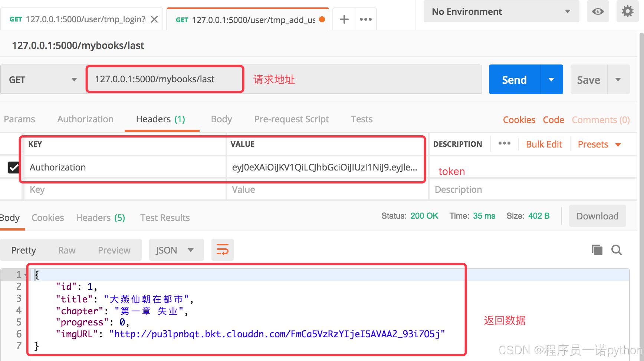Click the request URL input field
Viewport: 644px width, 361px height.
click(x=283, y=79)
